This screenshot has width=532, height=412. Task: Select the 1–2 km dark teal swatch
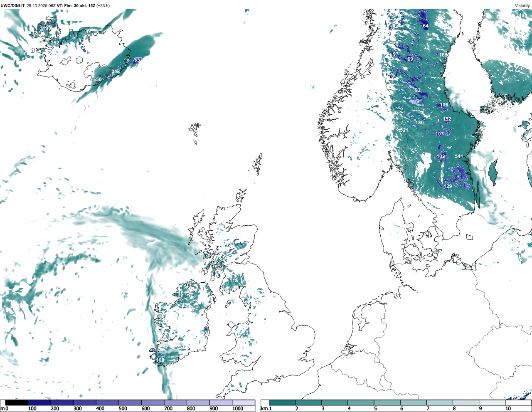282,402
